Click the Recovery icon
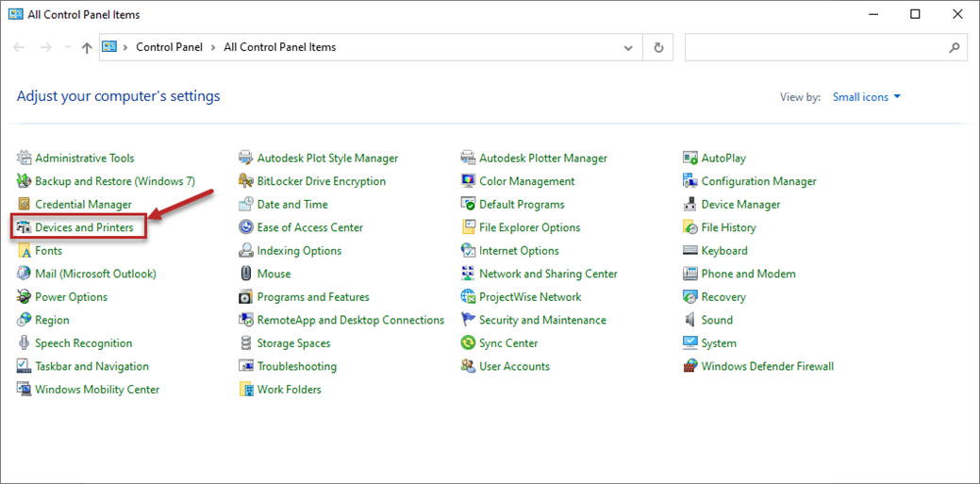The image size is (980, 484). click(690, 297)
